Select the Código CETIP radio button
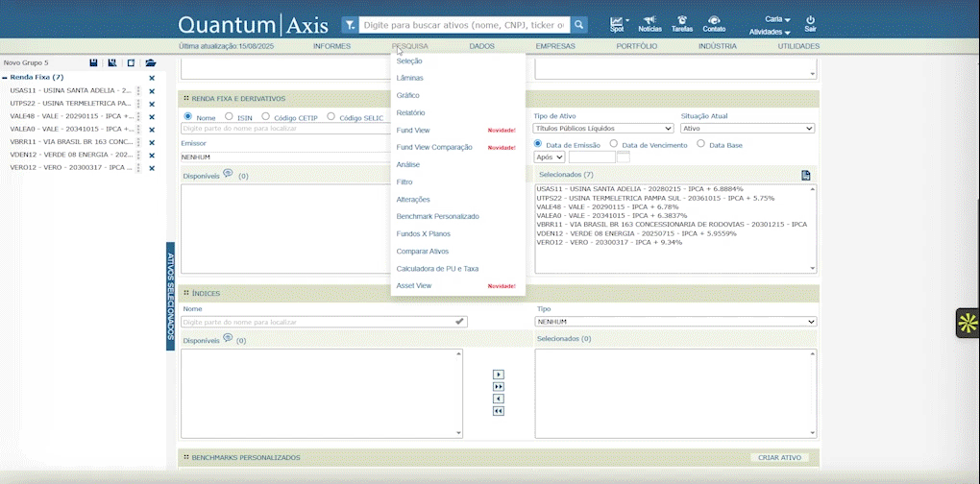This screenshot has width=980, height=484. [265, 117]
